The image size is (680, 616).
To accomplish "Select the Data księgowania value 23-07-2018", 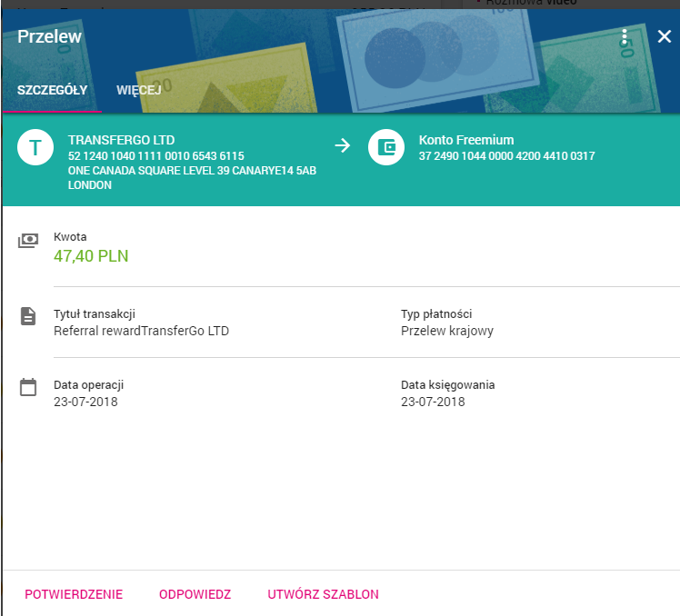I will pyautogui.click(x=433, y=402).
